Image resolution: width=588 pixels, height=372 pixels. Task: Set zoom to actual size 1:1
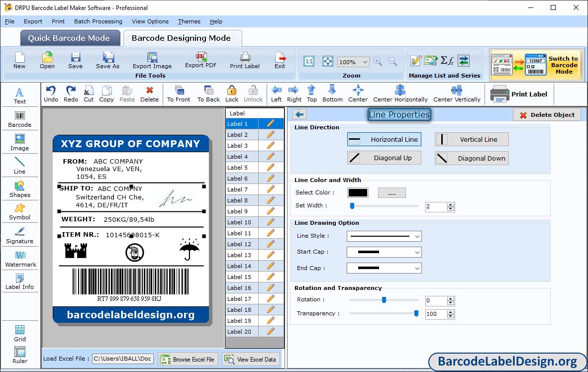309,61
